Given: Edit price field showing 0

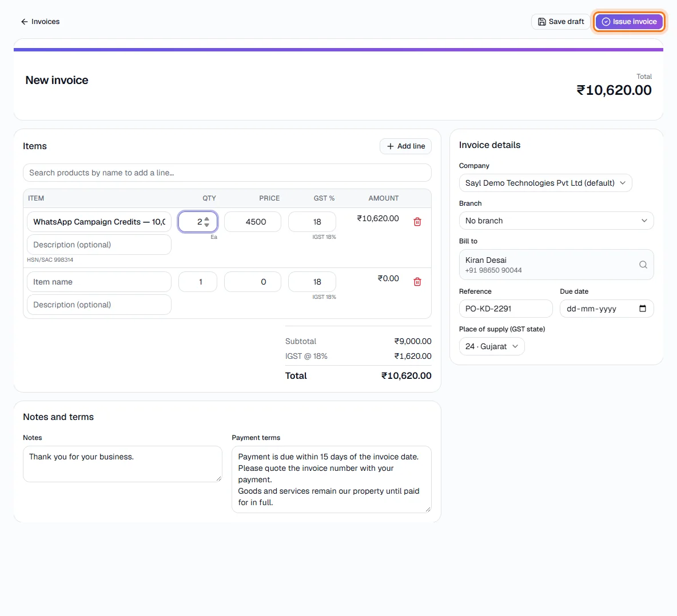Looking at the screenshot, I should (x=253, y=282).
